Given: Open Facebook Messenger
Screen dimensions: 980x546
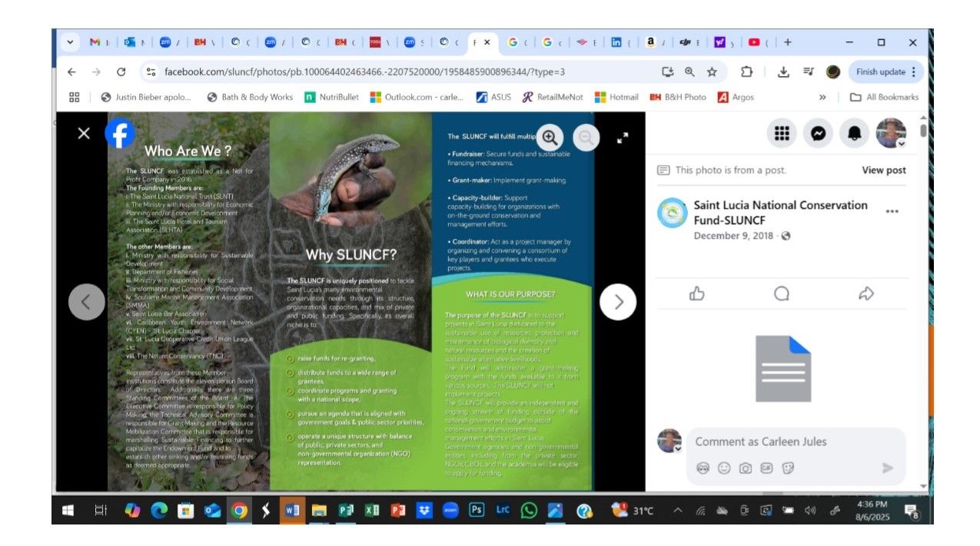Looking at the screenshot, I should click(x=819, y=134).
